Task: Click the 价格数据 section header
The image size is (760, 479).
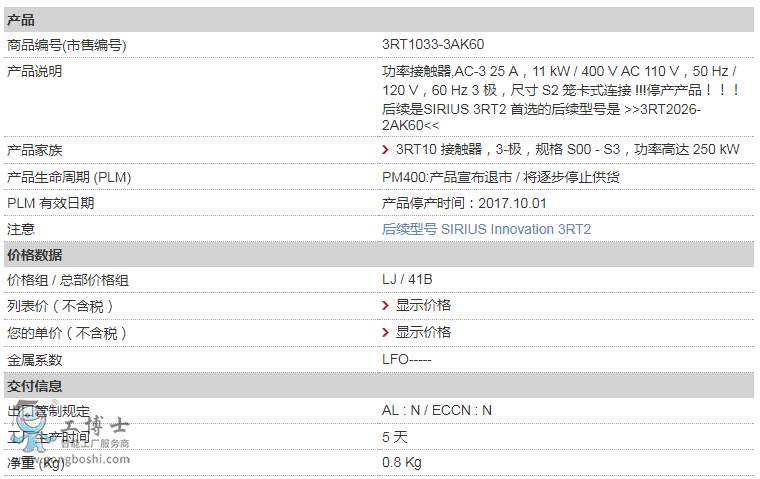Action: coord(34,255)
